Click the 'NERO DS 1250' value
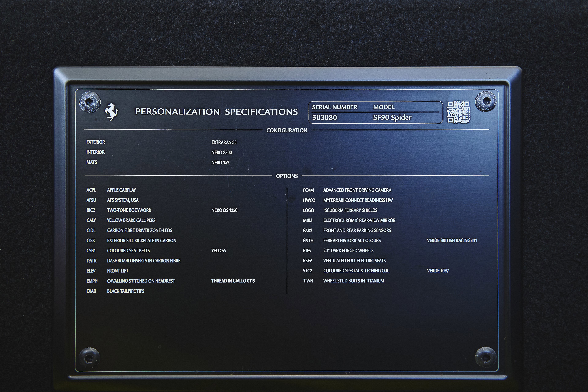The image size is (588, 392). (x=224, y=210)
